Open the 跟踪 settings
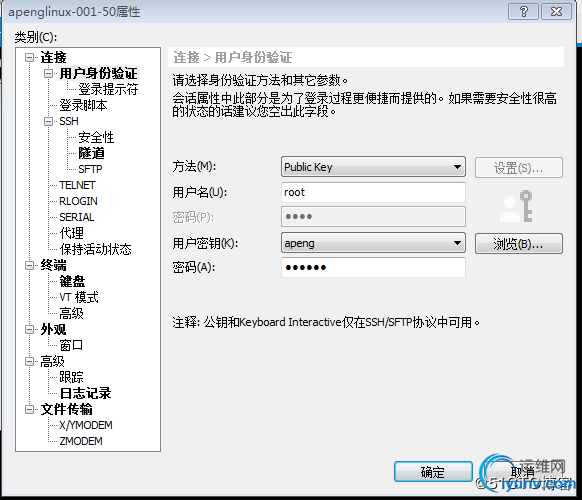This screenshot has height=500, width=582. pos(71,377)
